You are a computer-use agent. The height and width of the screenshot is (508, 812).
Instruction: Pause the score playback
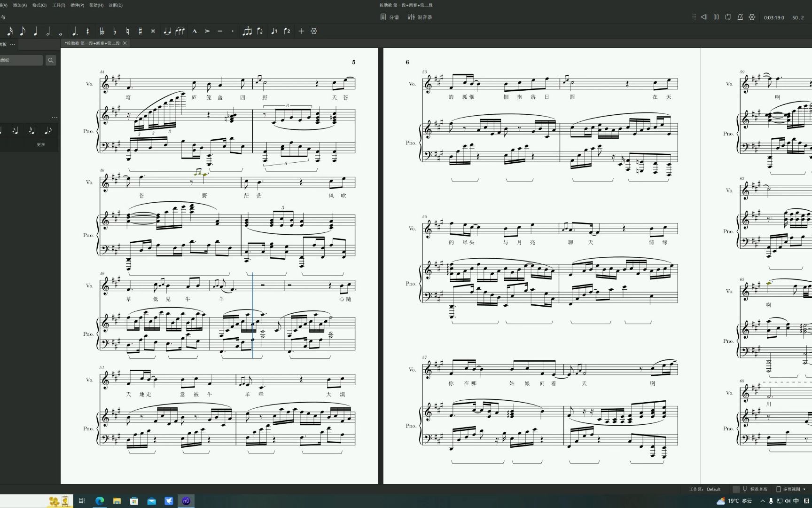(716, 17)
